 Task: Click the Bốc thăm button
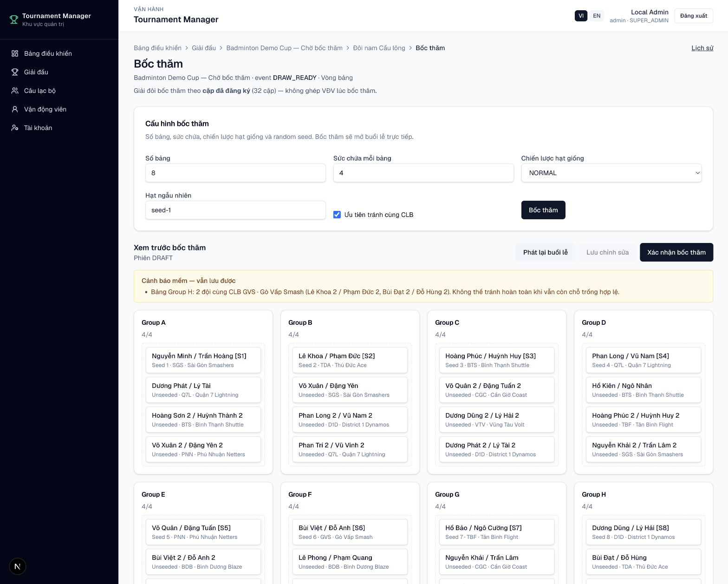543,210
